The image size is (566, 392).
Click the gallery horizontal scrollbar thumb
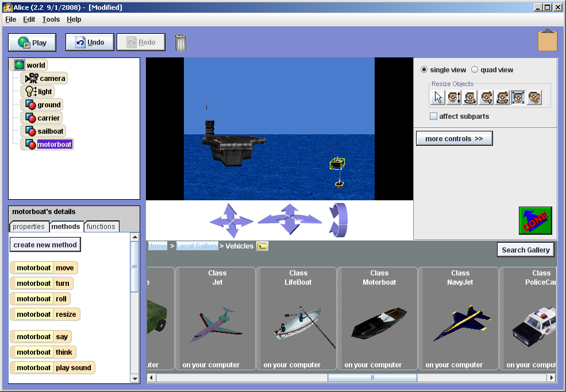(x=372, y=378)
